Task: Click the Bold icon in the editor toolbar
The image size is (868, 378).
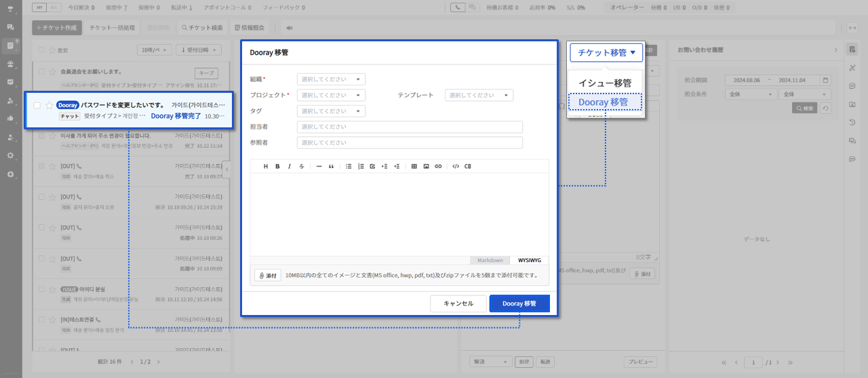Action: (x=277, y=166)
